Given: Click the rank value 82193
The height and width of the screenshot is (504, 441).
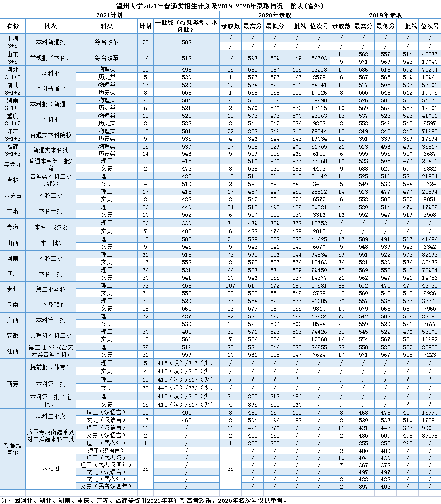Looking at the screenshot, I should click(430, 255).
